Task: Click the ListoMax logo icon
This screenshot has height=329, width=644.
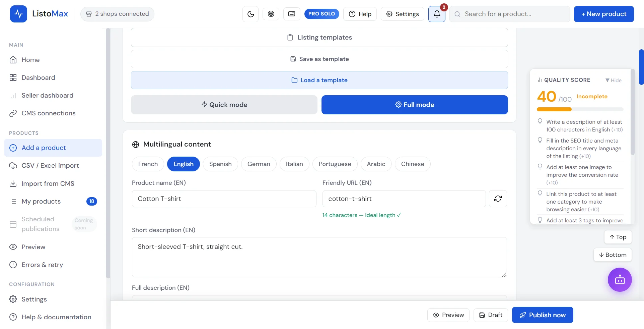Action: point(18,14)
